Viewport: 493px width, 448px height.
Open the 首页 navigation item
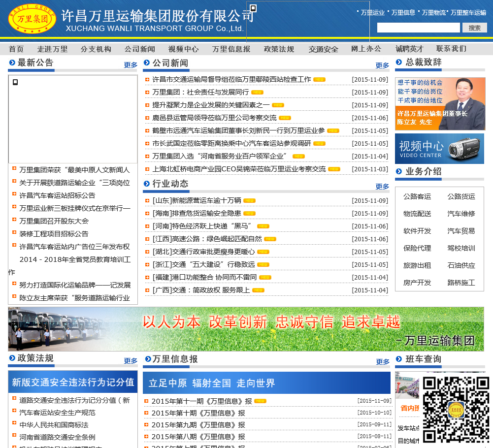tap(16, 49)
